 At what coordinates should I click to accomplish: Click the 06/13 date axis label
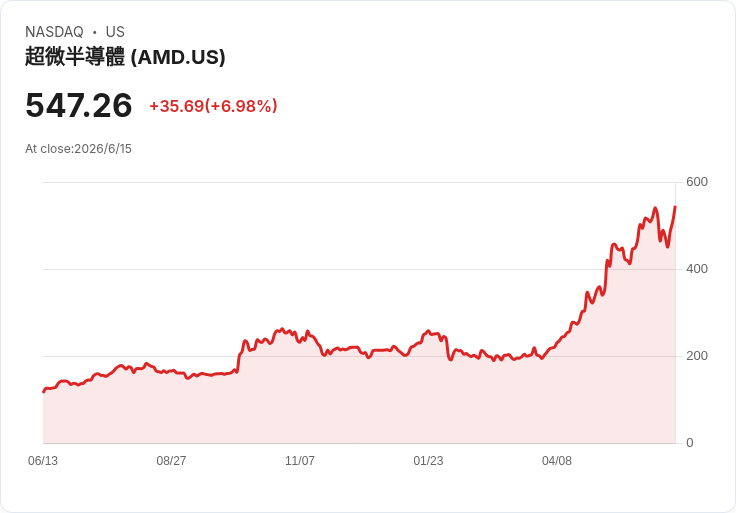click(43, 460)
